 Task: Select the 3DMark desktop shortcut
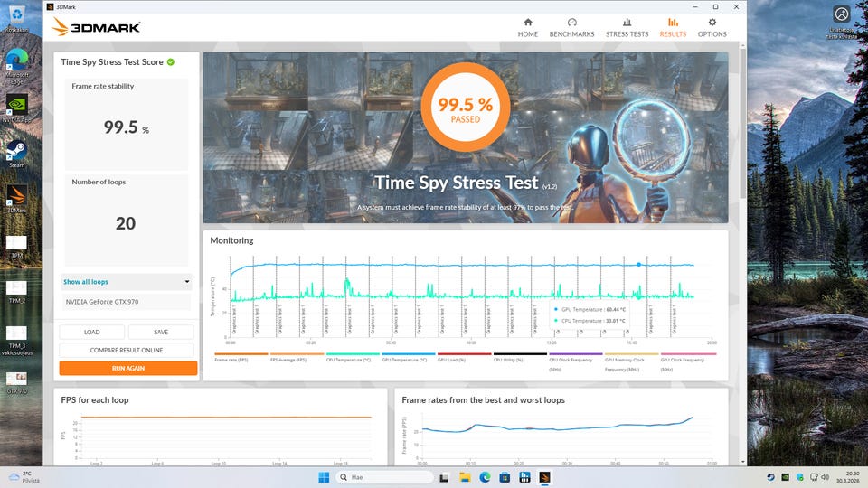tap(16, 199)
